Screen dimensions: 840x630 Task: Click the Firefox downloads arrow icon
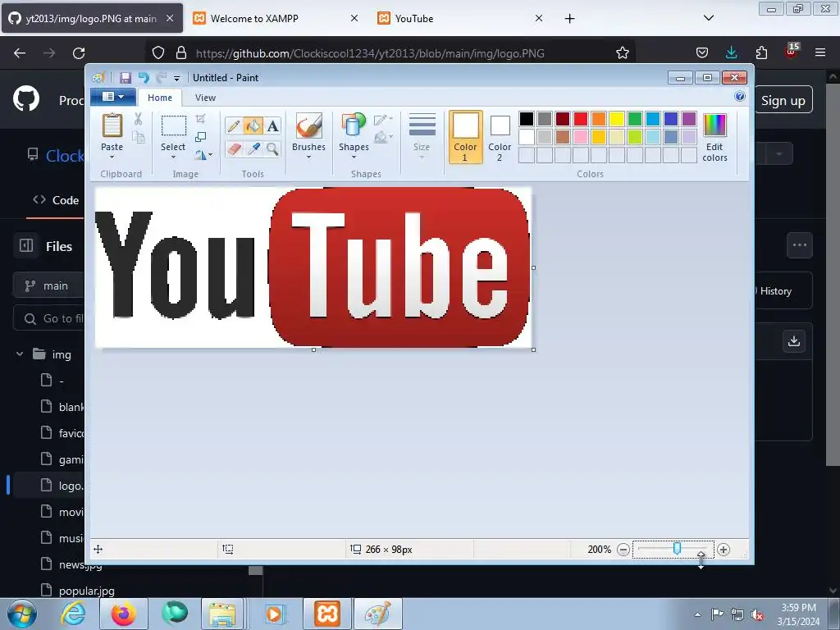731,52
